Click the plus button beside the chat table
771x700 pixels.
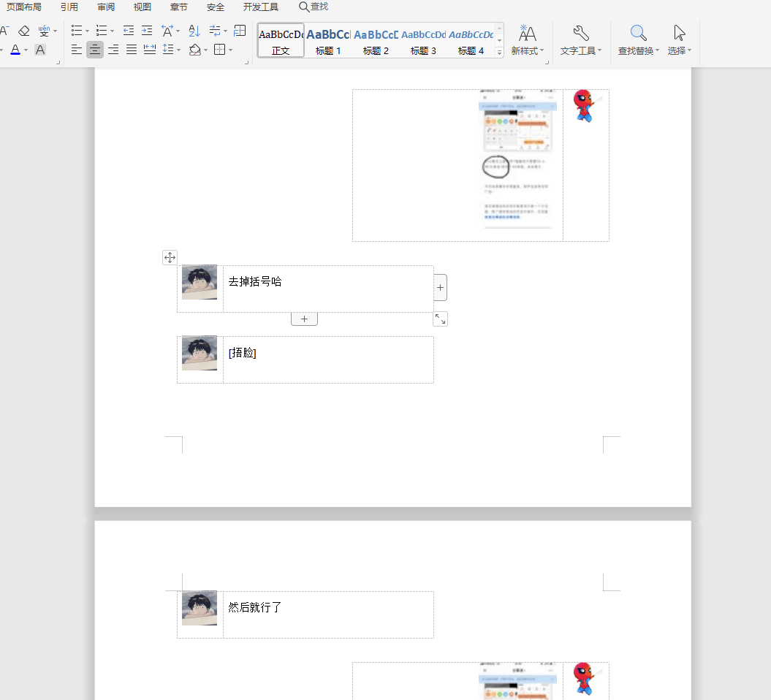(439, 287)
